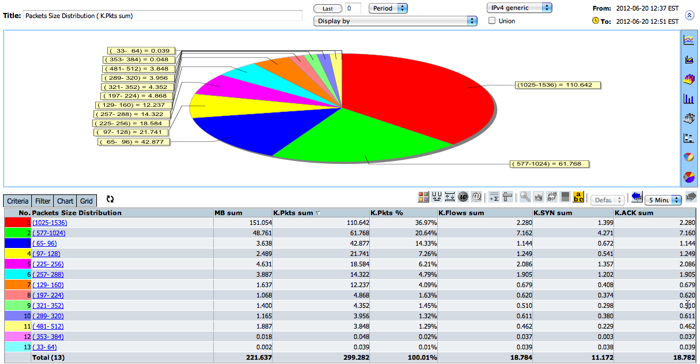The image size is (700, 364).
Task: Open the ( 33- 64) packet size link
Action: 44,347
